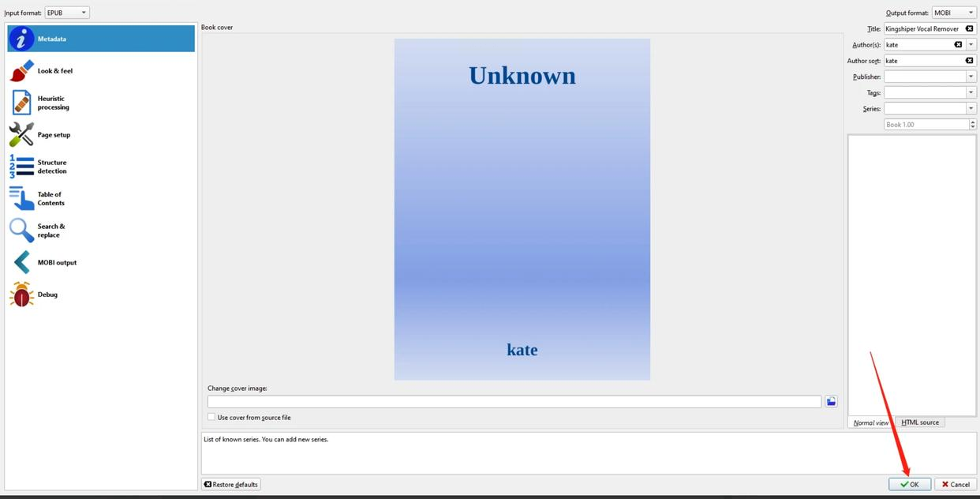This screenshot has height=499, width=980.
Task: Open the Tags dropdown arrow
Action: (x=971, y=92)
